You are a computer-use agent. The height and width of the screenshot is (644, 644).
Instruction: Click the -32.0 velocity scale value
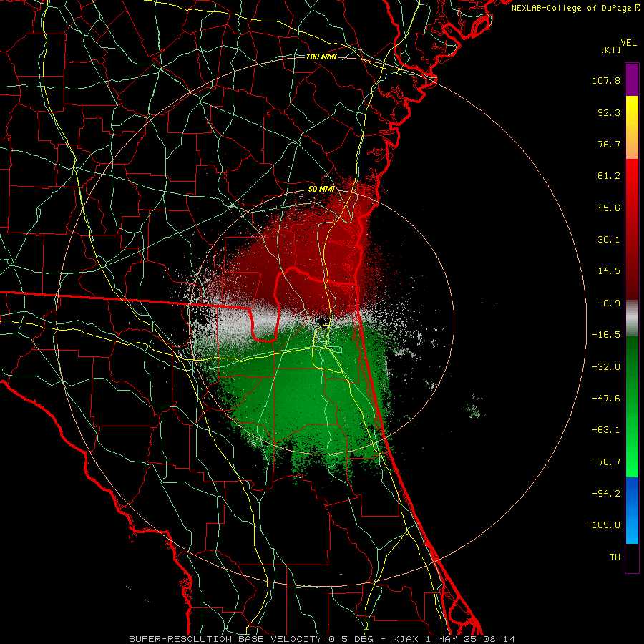[x=606, y=367]
